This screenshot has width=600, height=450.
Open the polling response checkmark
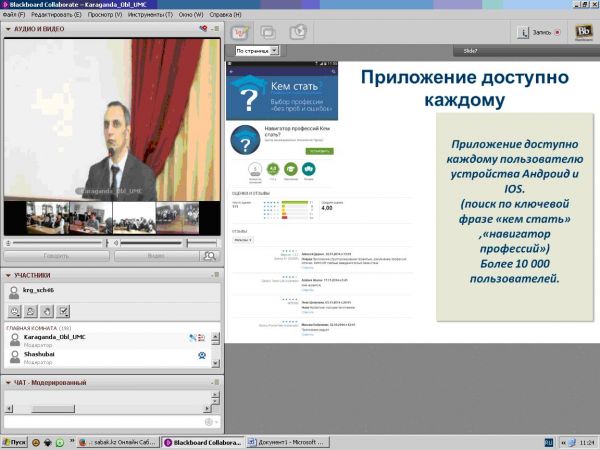coord(64,311)
